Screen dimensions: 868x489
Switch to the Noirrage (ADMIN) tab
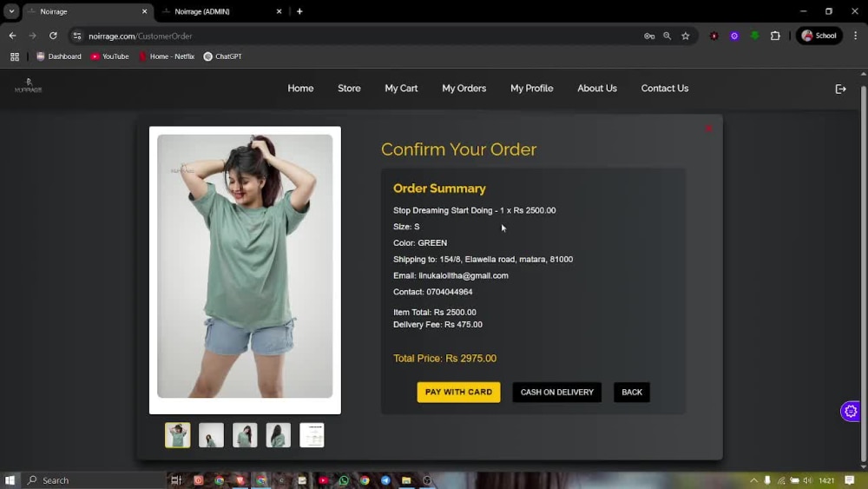(x=216, y=11)
